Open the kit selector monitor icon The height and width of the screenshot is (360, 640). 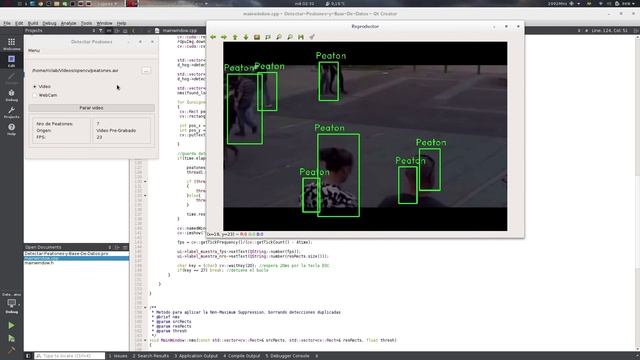click(x=11, y=303)
